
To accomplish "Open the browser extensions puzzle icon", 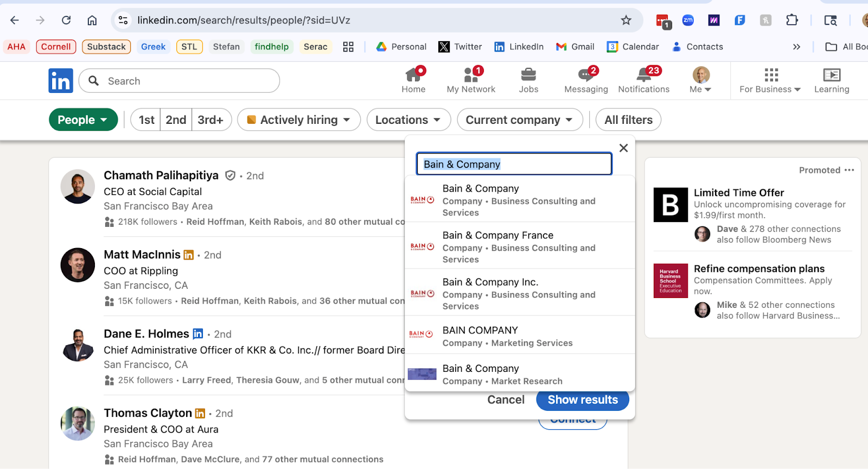I will [x=792, y=20].
